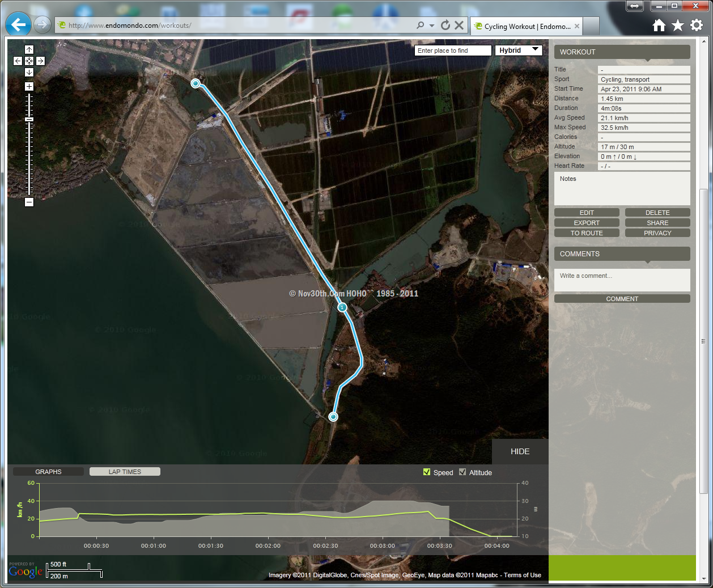The width and height of the screenshot is (713, 588).
Task: Zoom out the map with minus button
Action: click(29, 202)
